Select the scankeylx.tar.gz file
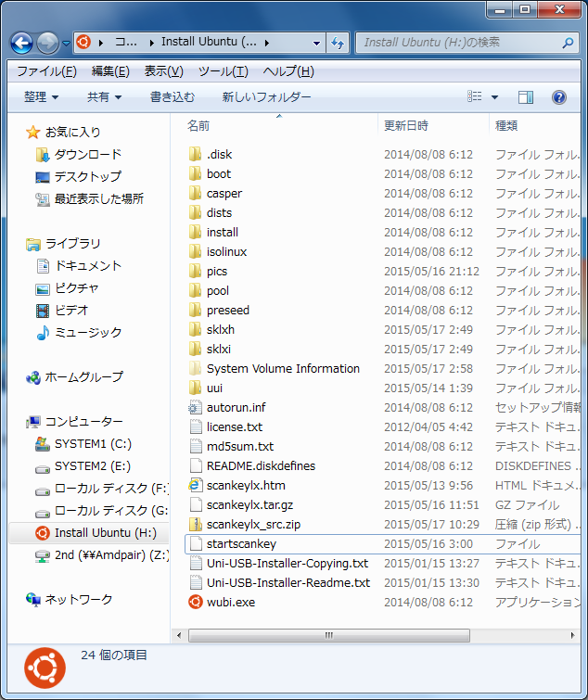 [250, 505]
